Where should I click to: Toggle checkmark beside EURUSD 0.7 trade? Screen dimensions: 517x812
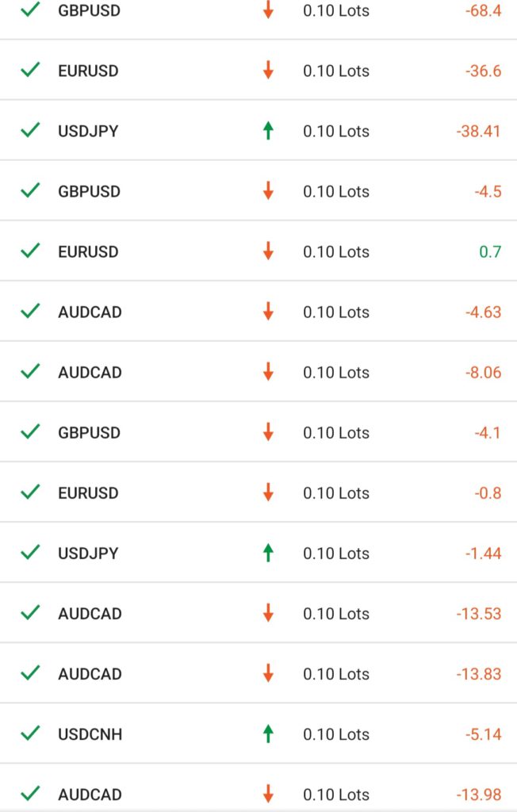point(30,251)
